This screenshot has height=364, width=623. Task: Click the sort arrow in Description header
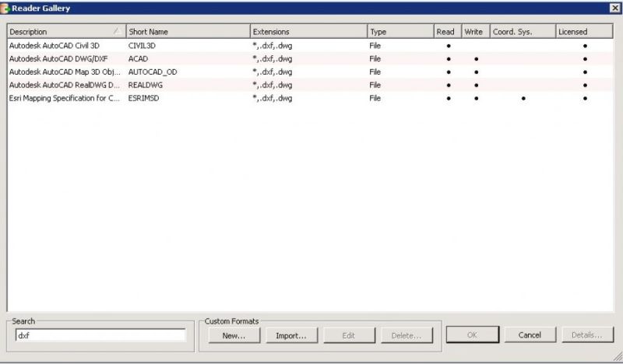tap(117, 30)
